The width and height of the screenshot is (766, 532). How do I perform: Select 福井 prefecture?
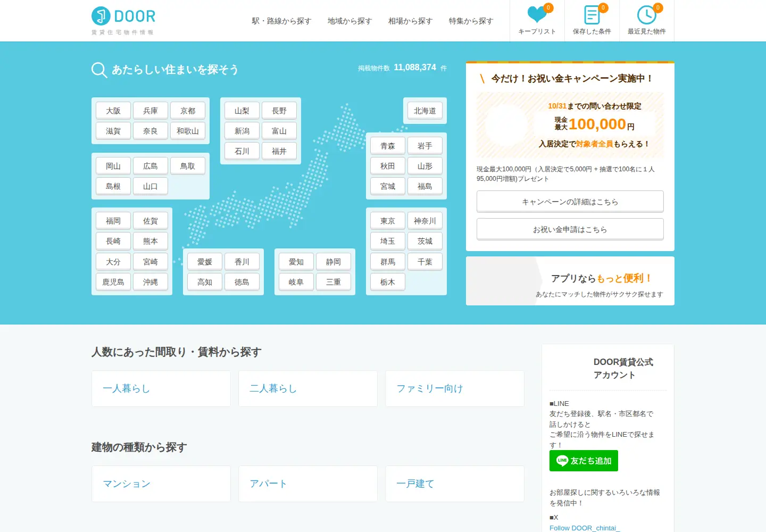279,151
